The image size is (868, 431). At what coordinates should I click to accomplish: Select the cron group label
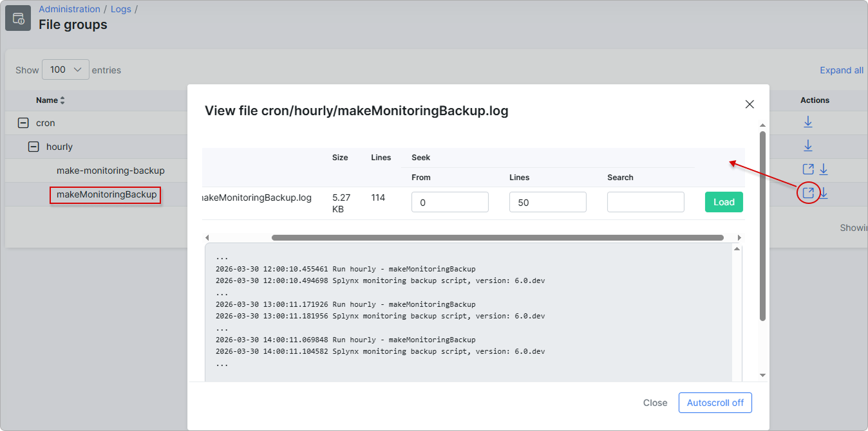pos(46,123)
